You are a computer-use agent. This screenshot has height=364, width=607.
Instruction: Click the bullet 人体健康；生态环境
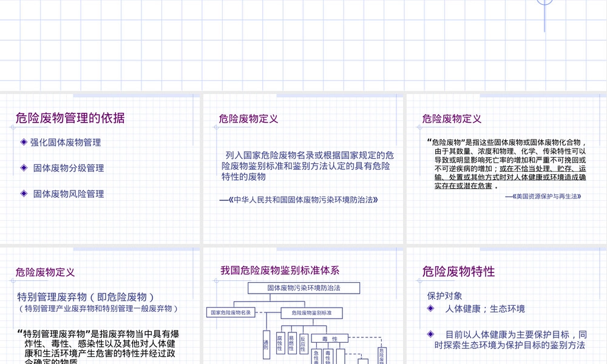(485, 309)
